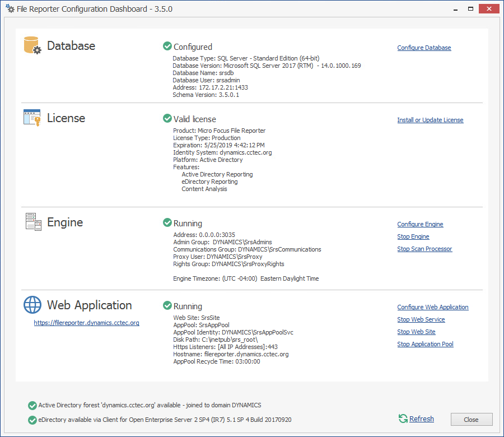Open the filereporter.dynamics.cctec.org URL
Image resolution: width=504 pixels, height=437 pixels.
tap(86, 323)
